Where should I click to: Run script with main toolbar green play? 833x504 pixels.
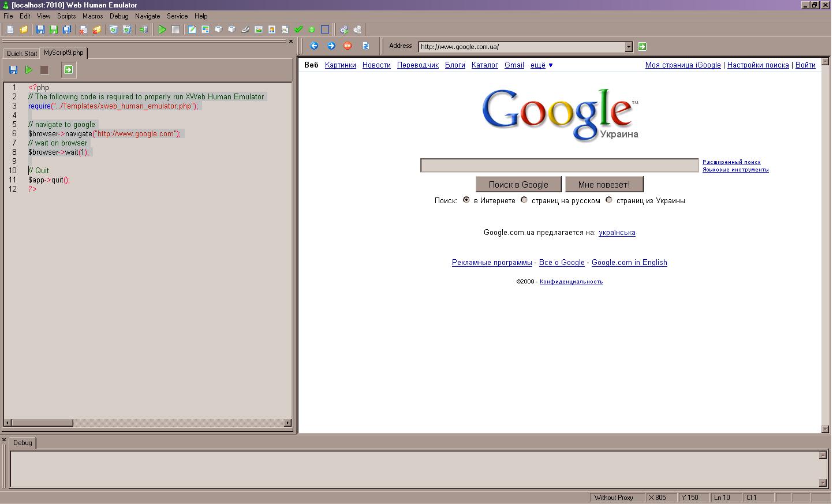[162, 29]
